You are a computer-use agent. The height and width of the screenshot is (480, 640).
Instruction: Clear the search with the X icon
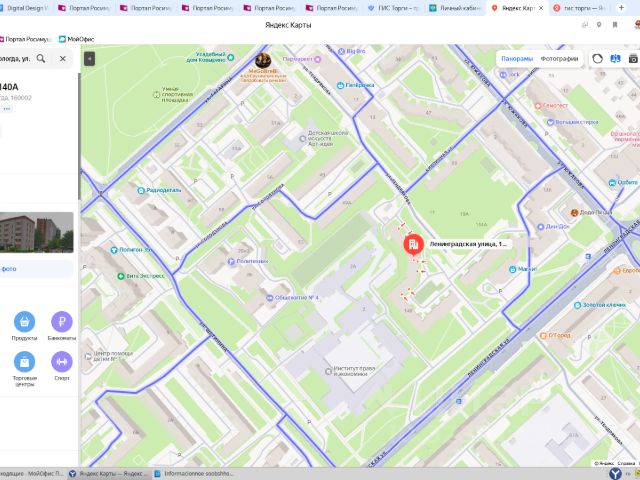tap(62, 58)
